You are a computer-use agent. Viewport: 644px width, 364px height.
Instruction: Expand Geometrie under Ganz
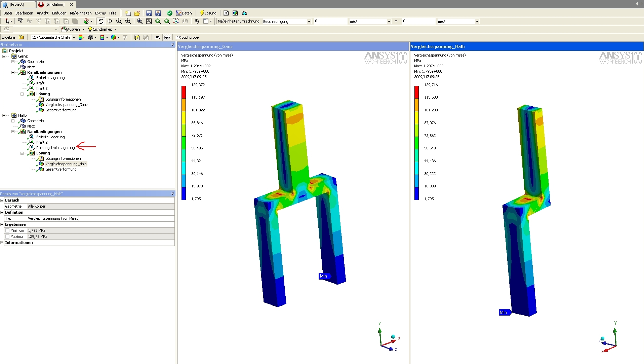(13, 62)
